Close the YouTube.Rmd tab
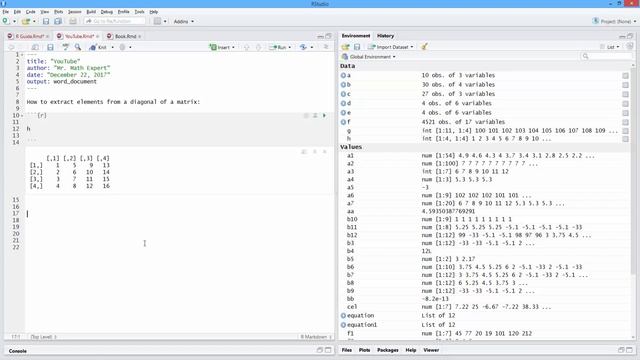This screenshot has height=360, width=640. click(x=98, y=37)
